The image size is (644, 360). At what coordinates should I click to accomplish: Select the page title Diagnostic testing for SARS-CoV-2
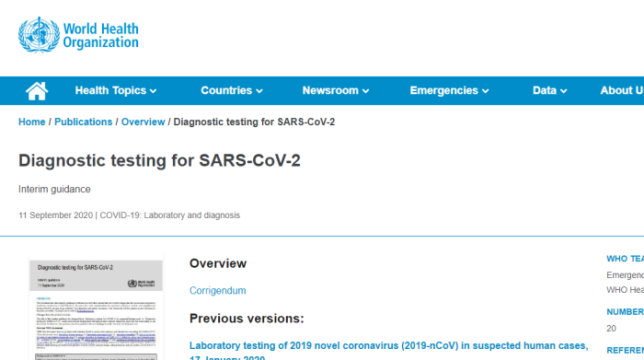[159, 160]
